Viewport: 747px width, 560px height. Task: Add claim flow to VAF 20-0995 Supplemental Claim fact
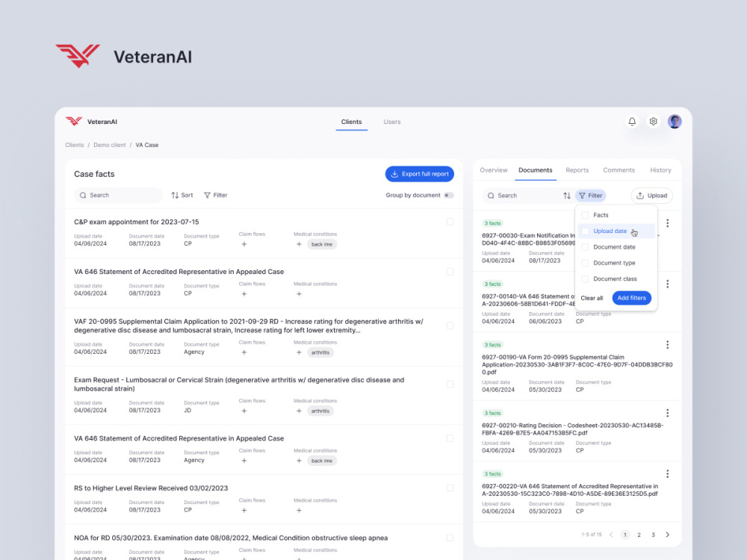coord(244,352)
